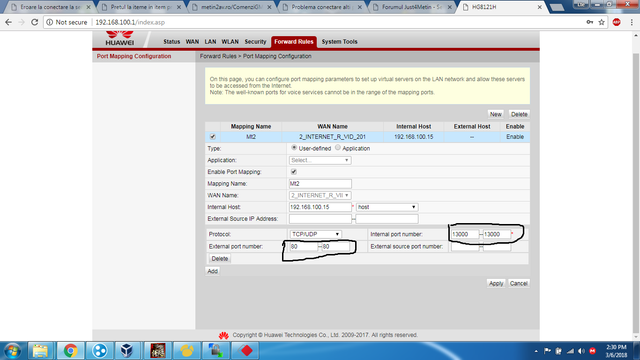Click the Cancel button

tap(519, 284)
